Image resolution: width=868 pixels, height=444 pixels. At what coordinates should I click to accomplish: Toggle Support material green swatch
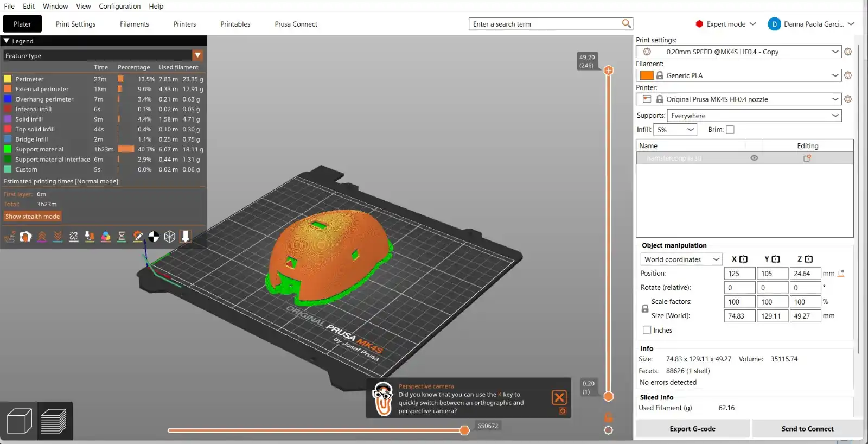8,149
